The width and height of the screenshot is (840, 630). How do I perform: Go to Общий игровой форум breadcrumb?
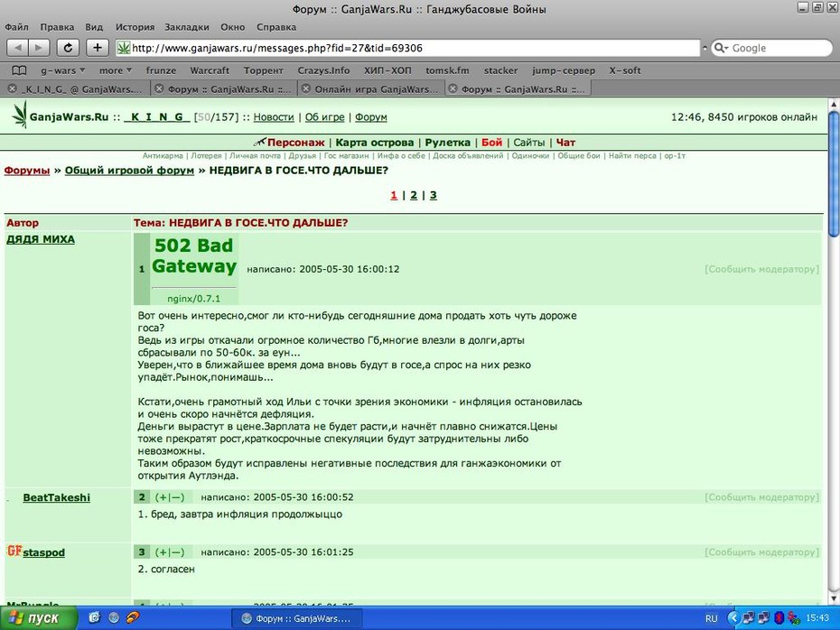coord(129,171)
